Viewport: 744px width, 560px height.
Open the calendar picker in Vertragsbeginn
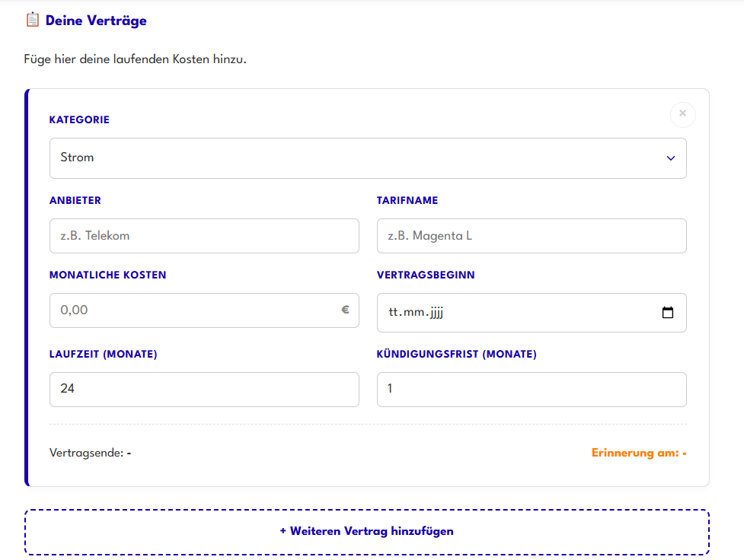(x=668, y=313)
